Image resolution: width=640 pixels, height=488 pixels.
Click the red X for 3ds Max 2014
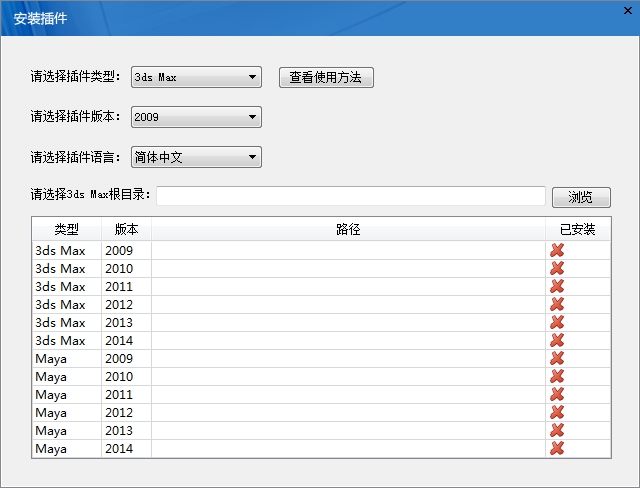click(x=557, y=341)
